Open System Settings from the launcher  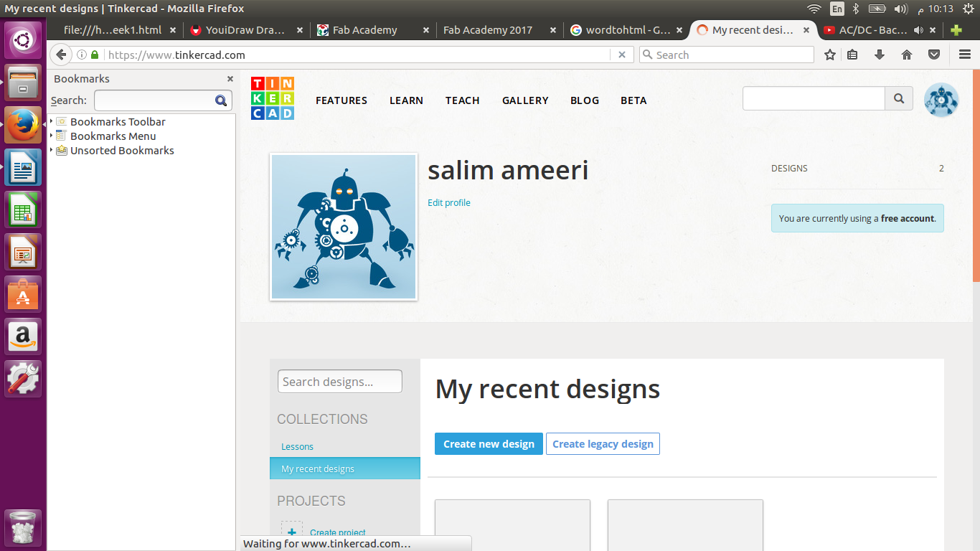tap(24, 379)
